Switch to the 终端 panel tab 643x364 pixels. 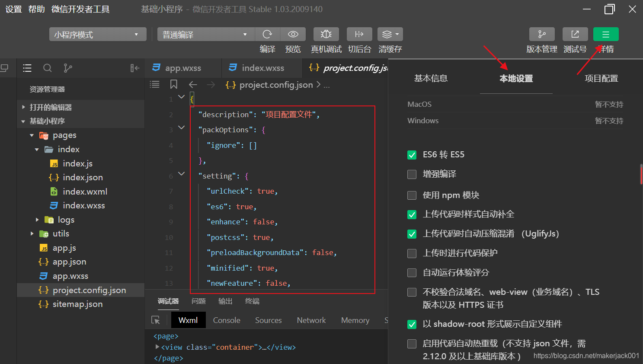[252, 301]
